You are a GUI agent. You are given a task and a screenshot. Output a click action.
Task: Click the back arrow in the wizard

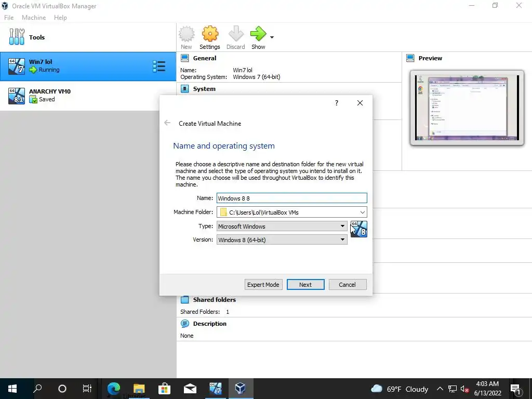point(167,123)
